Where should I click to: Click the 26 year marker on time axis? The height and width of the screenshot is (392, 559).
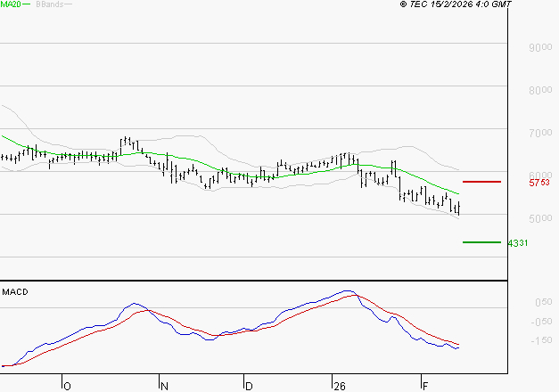click(340, 387)
